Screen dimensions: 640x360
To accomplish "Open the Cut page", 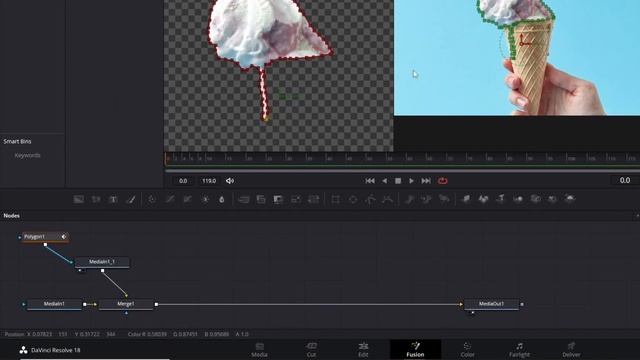I will tap(311, 350).
